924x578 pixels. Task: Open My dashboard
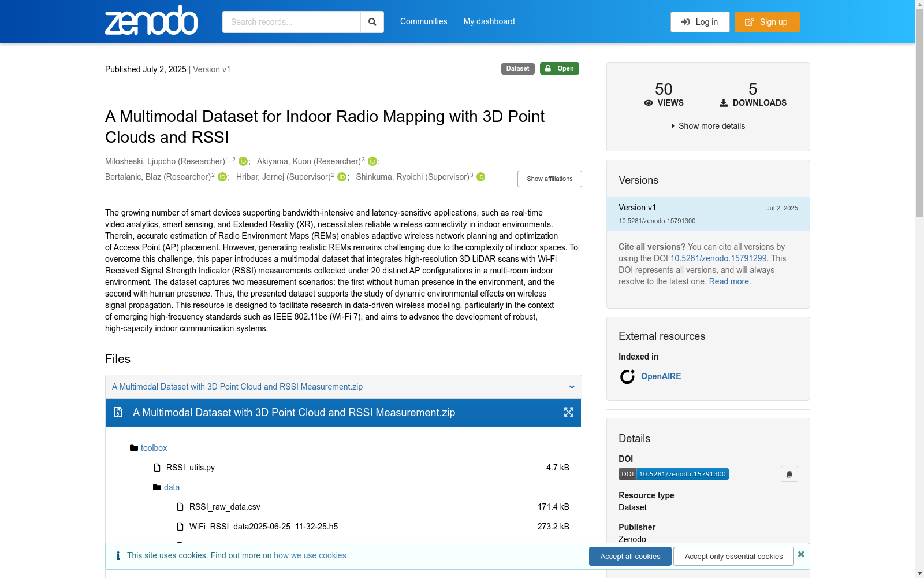point(489,21)
